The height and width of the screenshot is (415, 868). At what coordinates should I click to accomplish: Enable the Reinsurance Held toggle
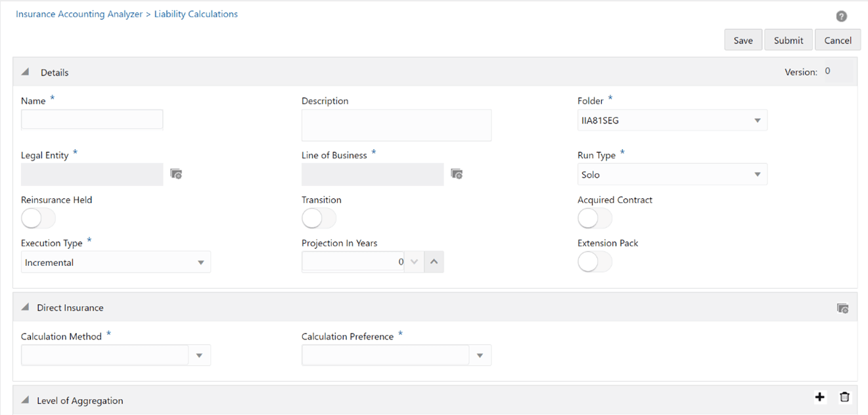[37, 217]
